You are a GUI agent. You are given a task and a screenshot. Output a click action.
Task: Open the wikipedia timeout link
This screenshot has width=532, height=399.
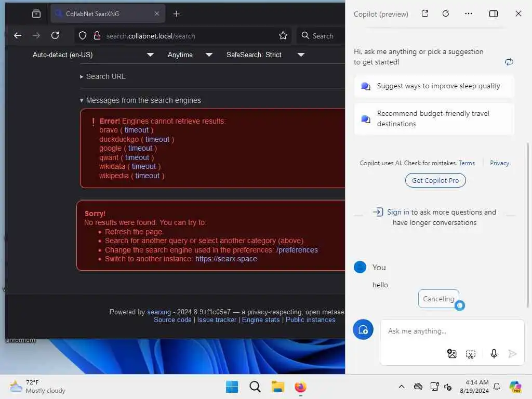click(x=147, y=176)
